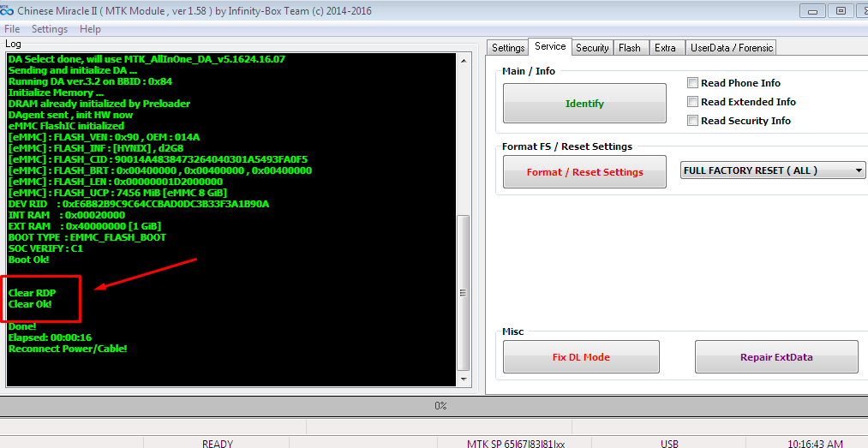Click the 0% progress bar
This screenshot has width=868, height=448.
(x=434, y=406)
